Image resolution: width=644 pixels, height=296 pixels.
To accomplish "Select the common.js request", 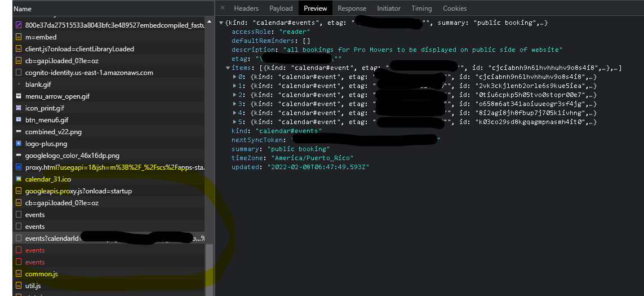I will pyautogui.click(x=109, y=274).
